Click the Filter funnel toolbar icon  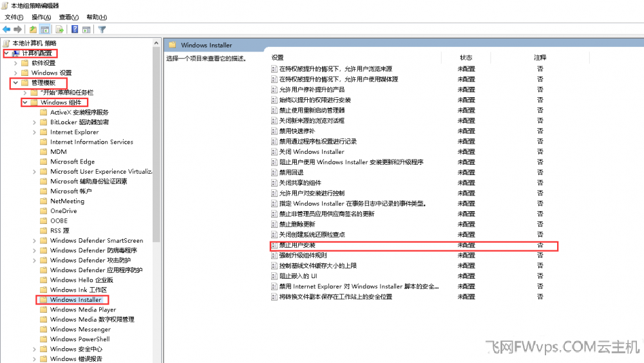tap(102, 29)
